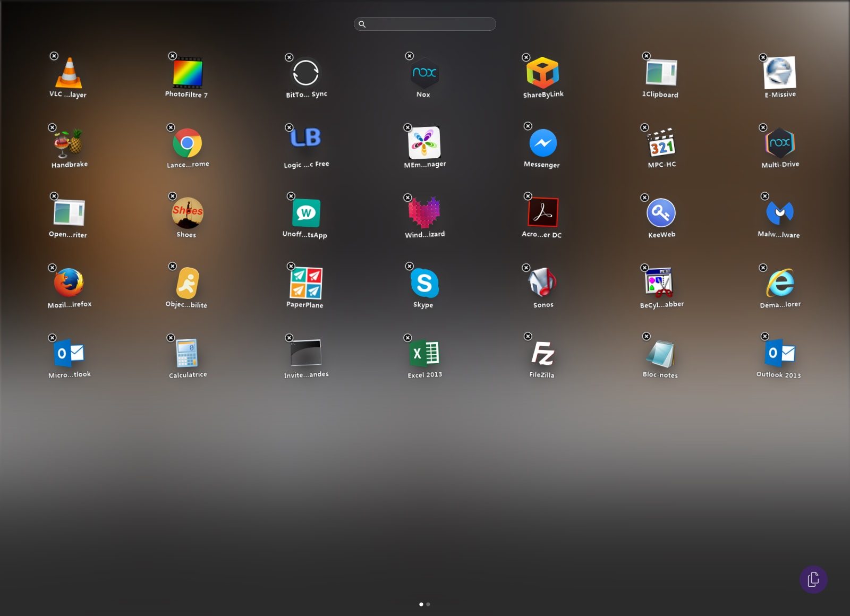Remove Nox using its delete badge
Image resolution: width=850 pixels, height=616 pixels.
tap(409, 56)
